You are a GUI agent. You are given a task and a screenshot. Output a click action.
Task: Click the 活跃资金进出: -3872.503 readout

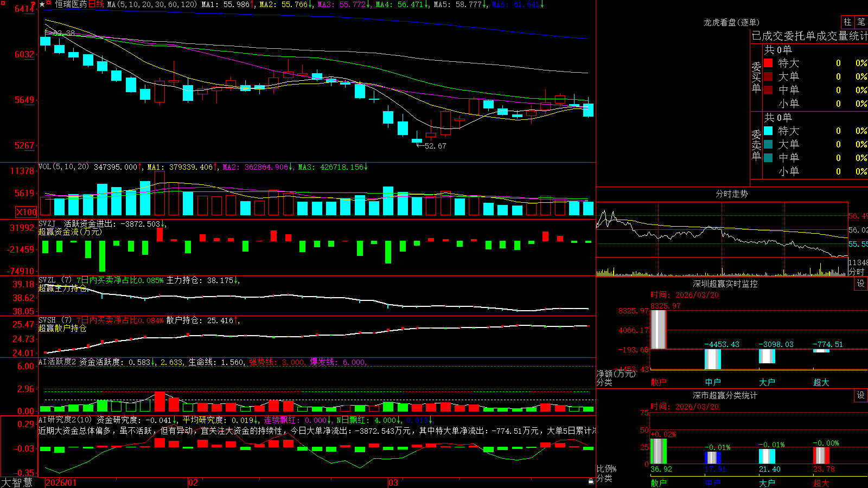(x=115, y=223)
